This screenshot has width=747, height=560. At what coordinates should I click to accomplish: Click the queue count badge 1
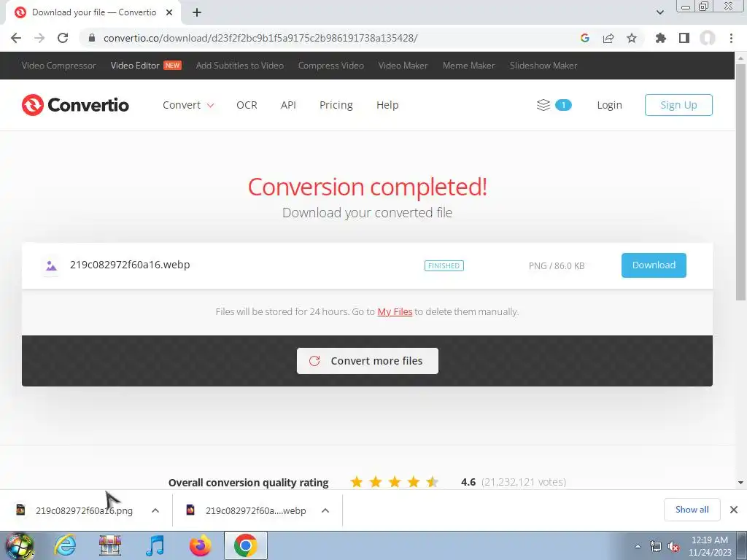pos(563,105)
